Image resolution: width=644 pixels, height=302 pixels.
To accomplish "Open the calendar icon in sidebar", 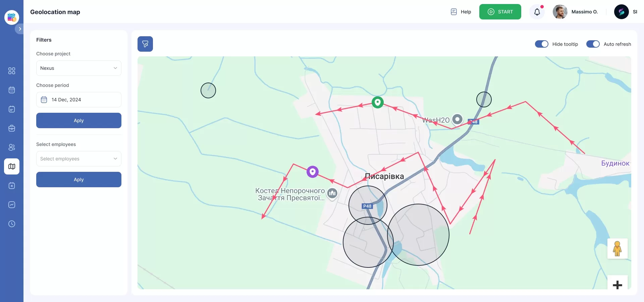I will tap(12, 90).
